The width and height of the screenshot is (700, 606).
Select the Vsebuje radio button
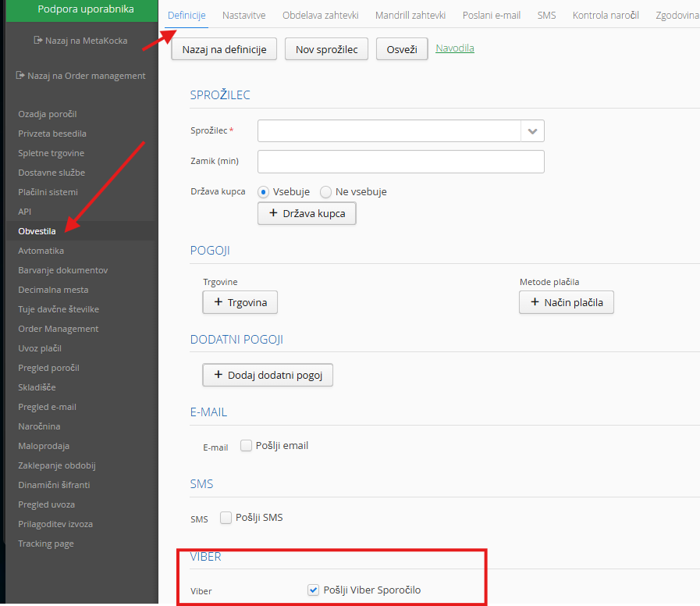(264, 192)
